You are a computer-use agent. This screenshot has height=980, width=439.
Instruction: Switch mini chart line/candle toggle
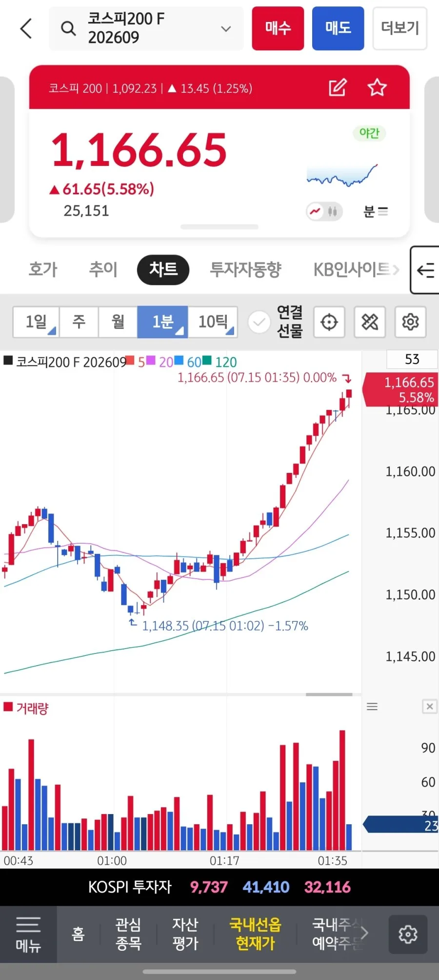click(324, 211)
